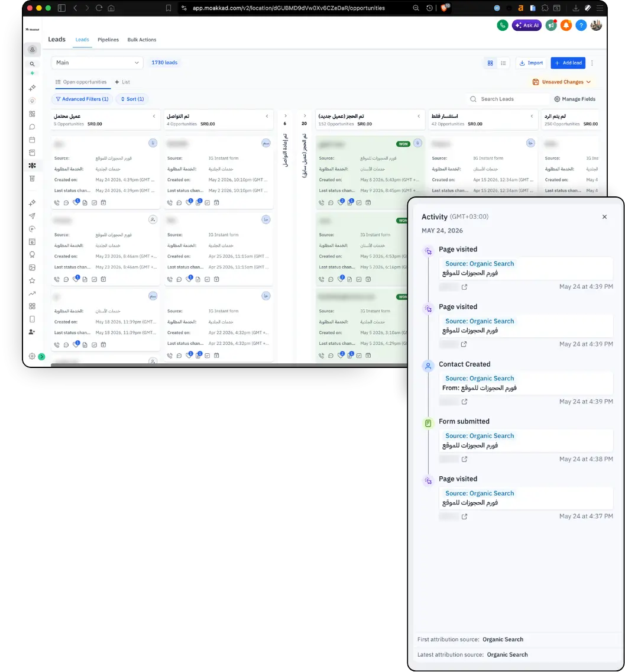The height and width of the screenshot is (672, 625).
Task: Click the green phone dialer icon
Action: (x=503, y=25)
